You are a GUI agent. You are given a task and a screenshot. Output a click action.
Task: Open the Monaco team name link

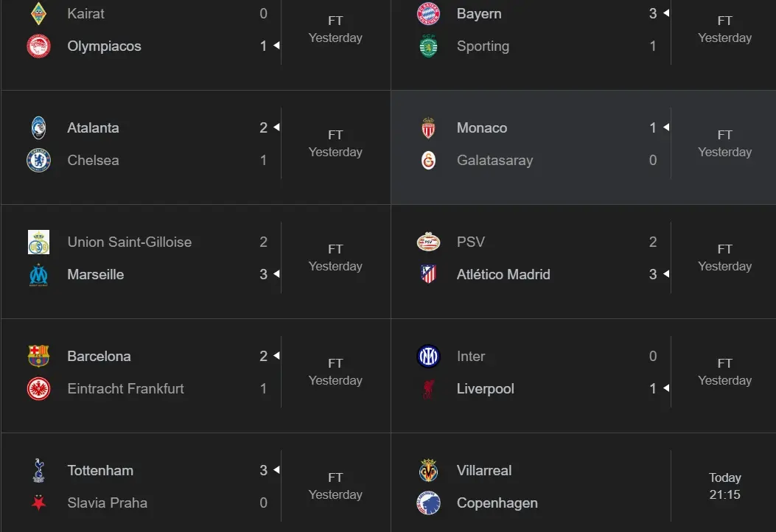tap(482, 127)
